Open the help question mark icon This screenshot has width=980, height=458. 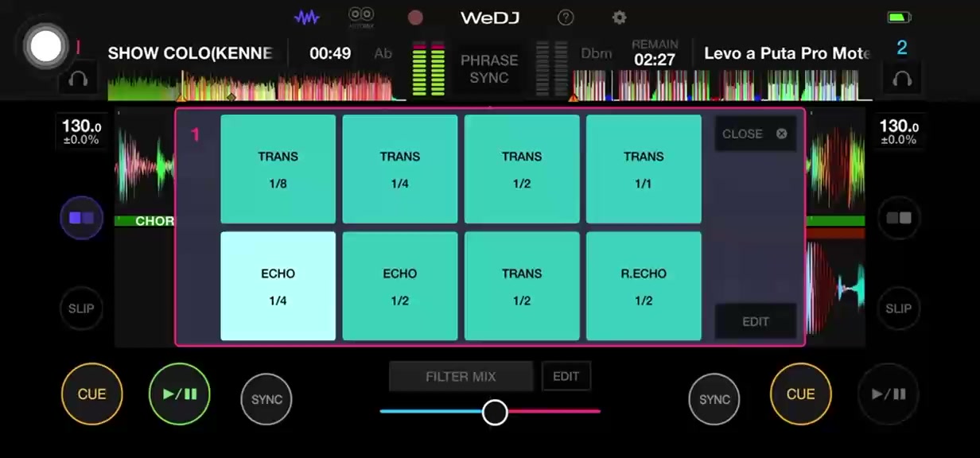pyautogui.click(x=566, y=17)
